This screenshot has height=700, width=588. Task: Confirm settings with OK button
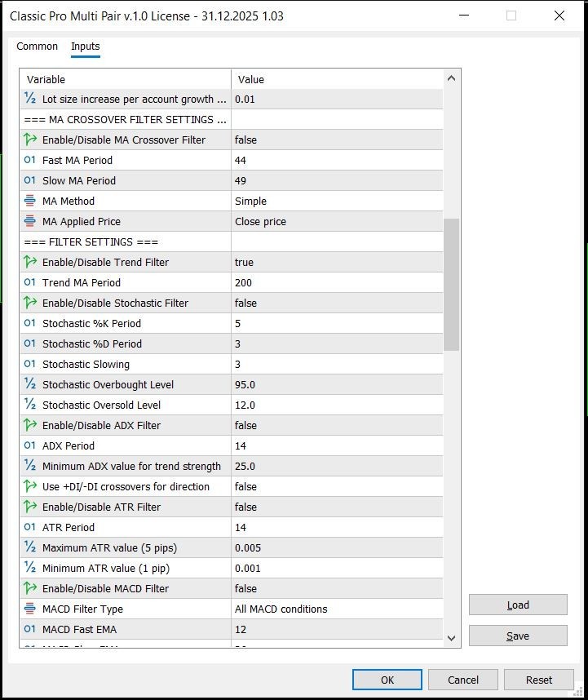387,680
